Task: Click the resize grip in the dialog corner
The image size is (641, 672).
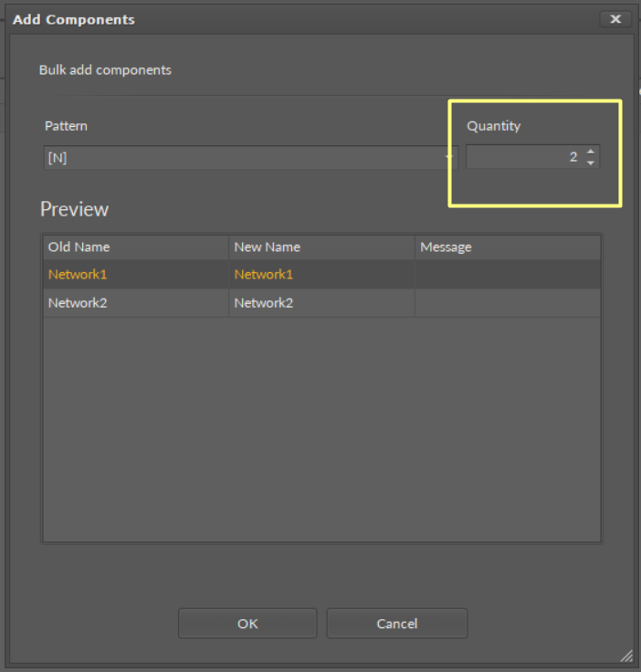Action: (626, 656)
